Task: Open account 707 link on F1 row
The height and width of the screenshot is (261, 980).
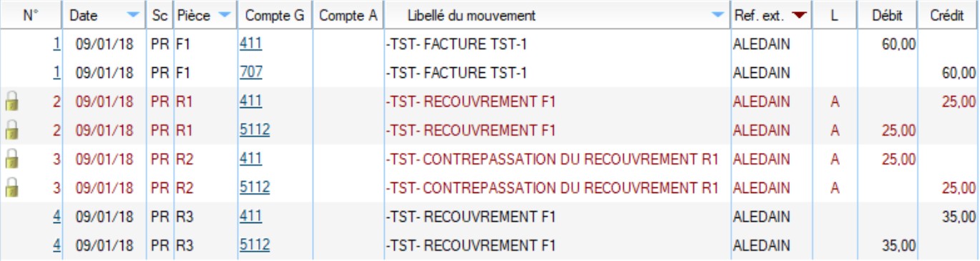Action: pos(250,72)
